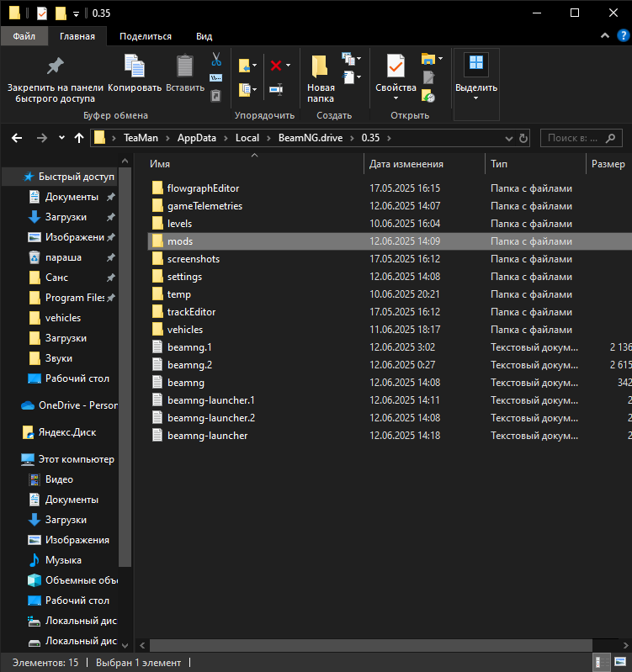Click BeamNG.drive in the breadcrumb

point(311,138)
